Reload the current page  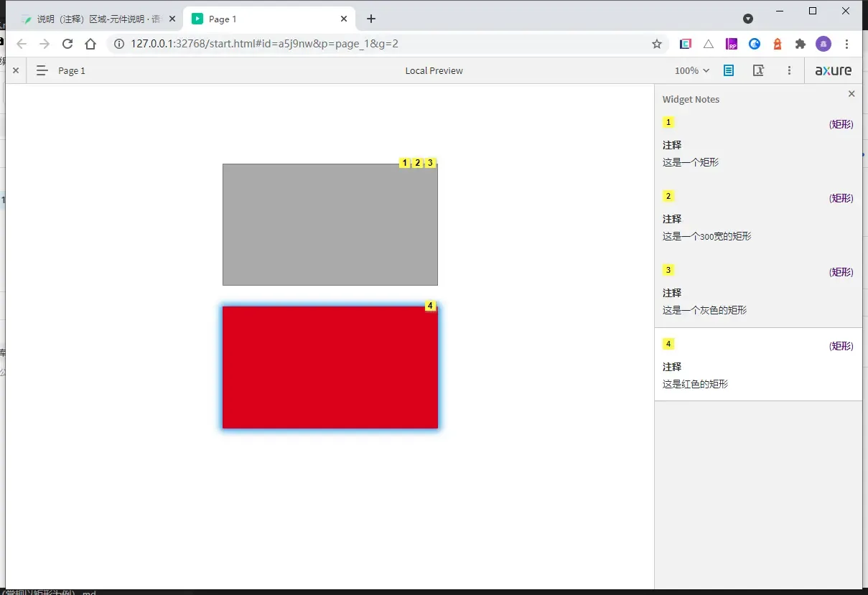click(x=67, y=44)
